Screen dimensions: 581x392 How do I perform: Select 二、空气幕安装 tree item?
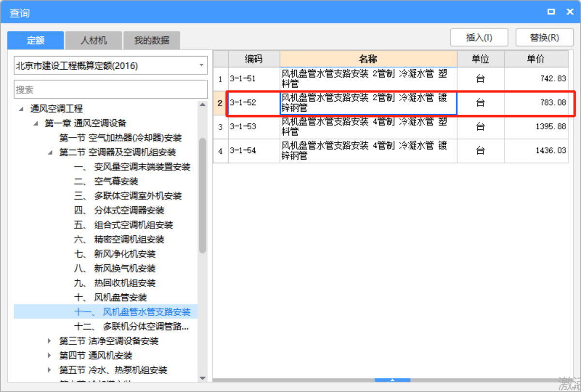point(106,181)
